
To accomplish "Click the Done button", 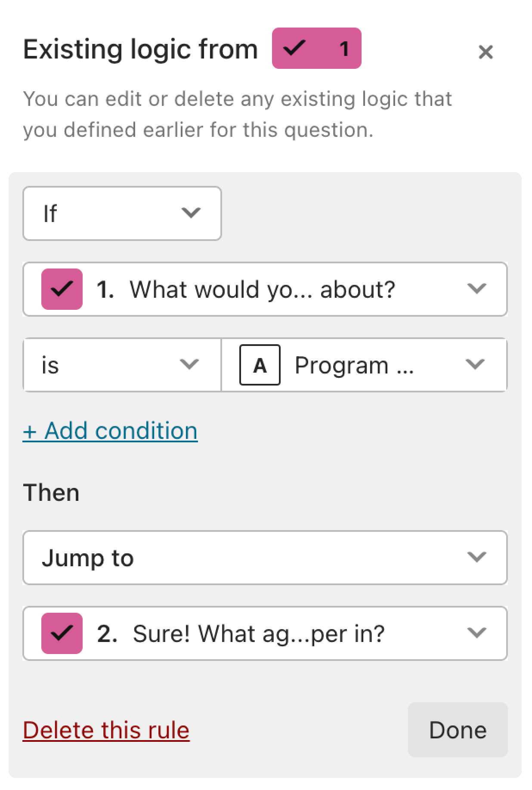I will [x=458, y=730].
